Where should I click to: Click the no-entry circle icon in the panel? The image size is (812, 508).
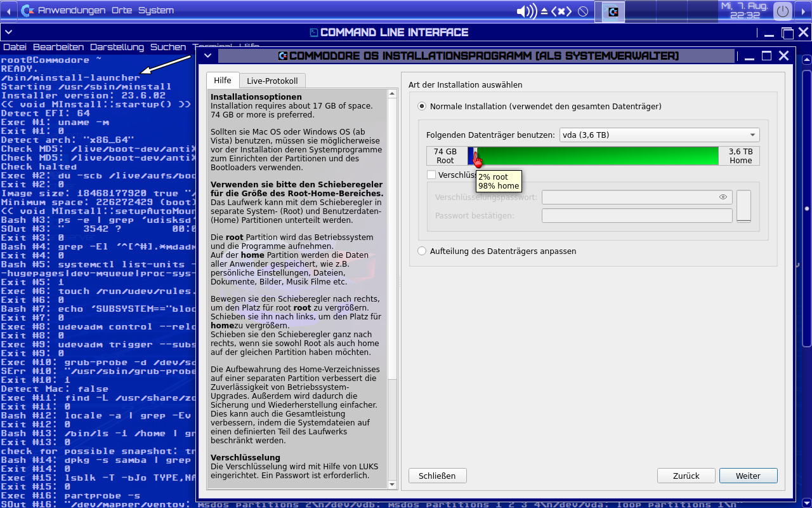582,11
